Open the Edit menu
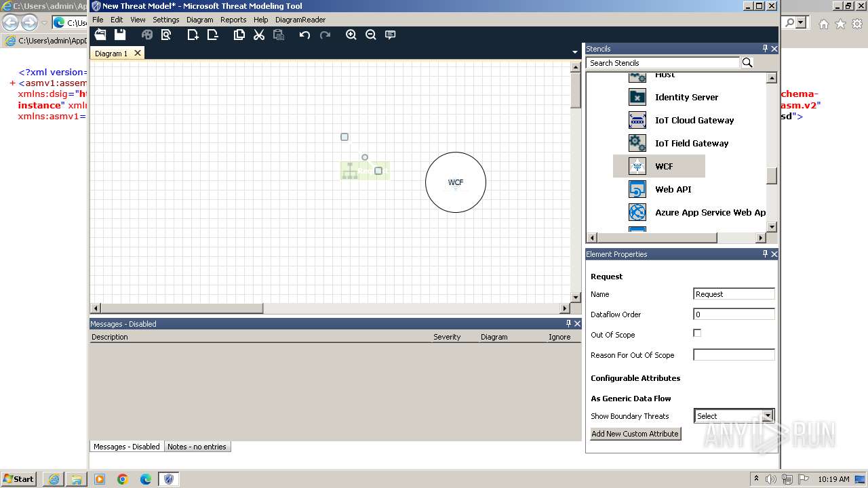 pyautogui.click(x=117, y=20)
